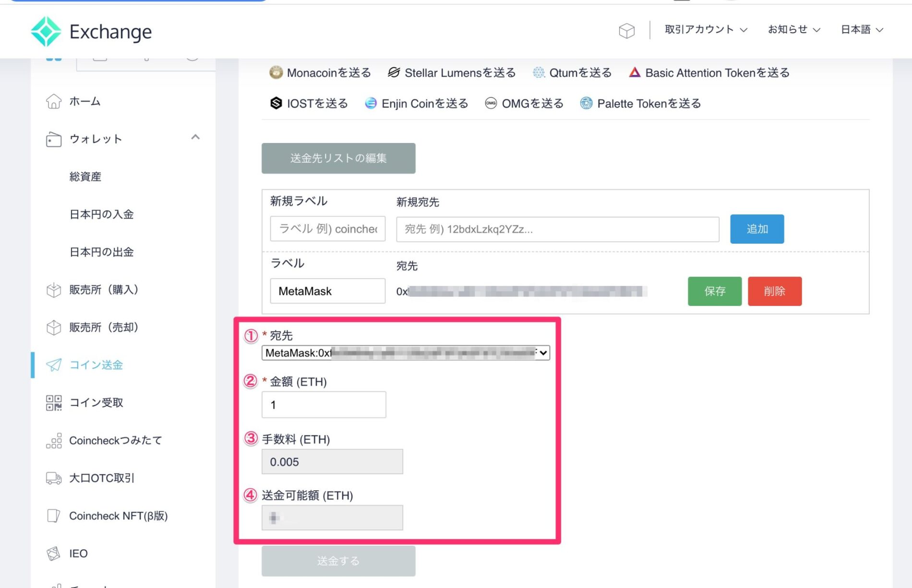The image size is (912, 588).
Task: Open the 取引アカウント dropdown menu
Action: [706, 30]
